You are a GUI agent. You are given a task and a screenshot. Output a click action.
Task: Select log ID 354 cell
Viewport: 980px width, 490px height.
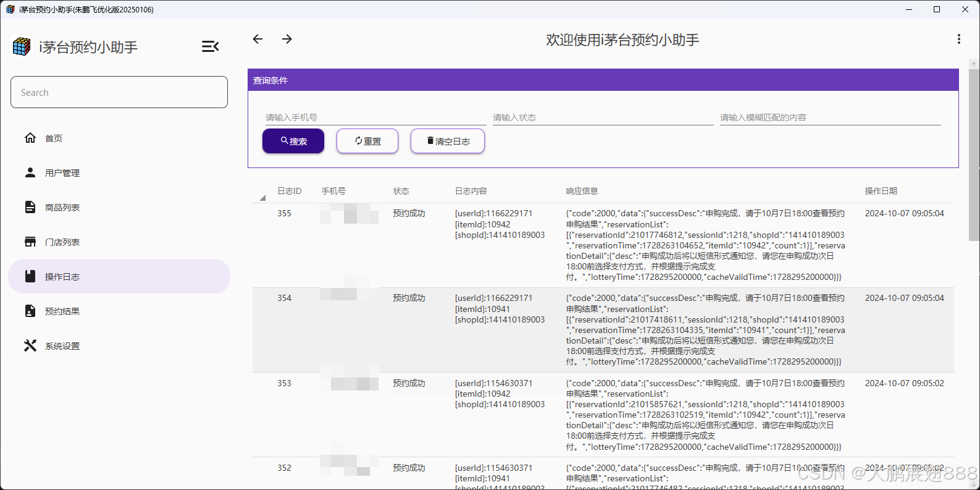point(284,298)
